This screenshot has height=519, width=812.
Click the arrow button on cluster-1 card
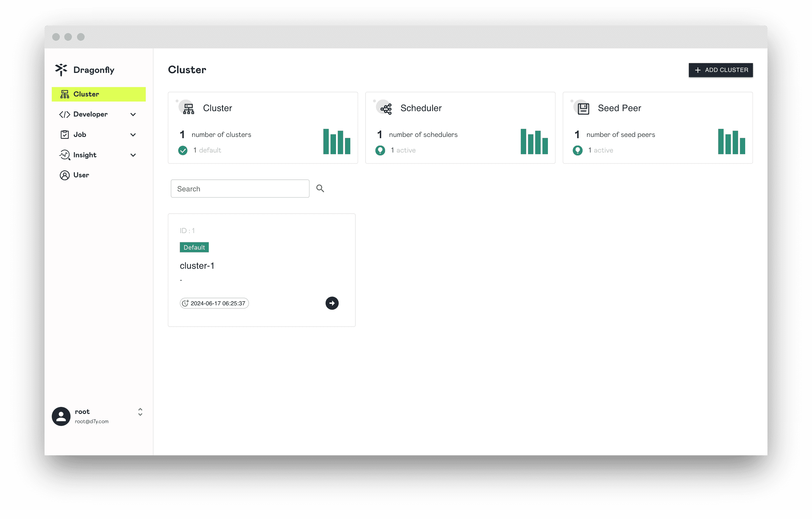332,303
